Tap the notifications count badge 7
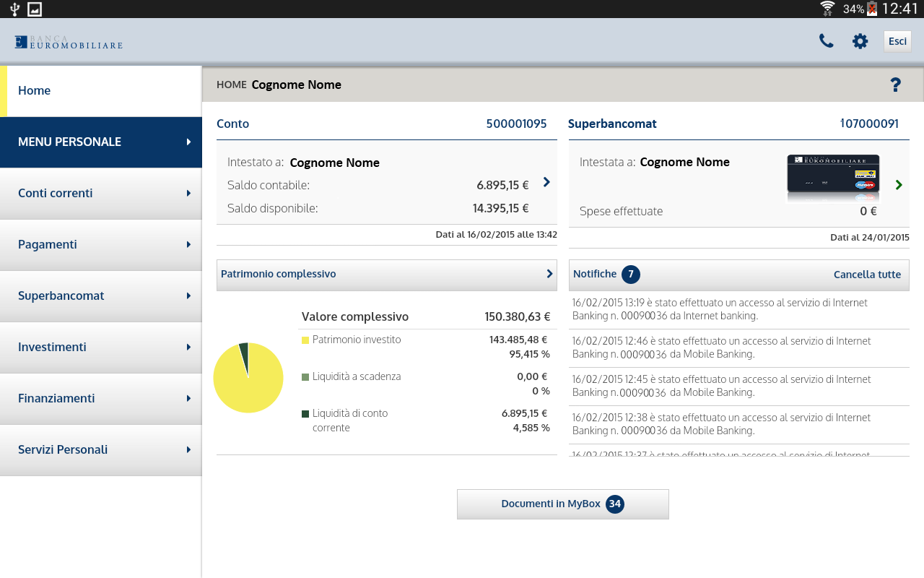Screen dimensions: 924x578 tap(630, 275)
